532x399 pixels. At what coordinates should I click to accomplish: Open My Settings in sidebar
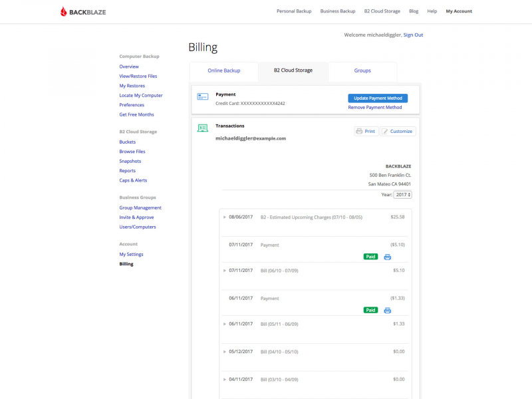131,254
